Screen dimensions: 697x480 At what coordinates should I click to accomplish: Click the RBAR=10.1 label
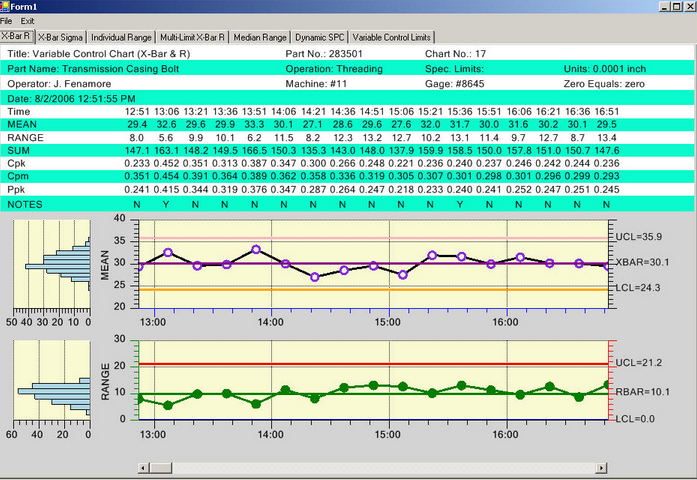pyautogui.click(x=642, y=392)
